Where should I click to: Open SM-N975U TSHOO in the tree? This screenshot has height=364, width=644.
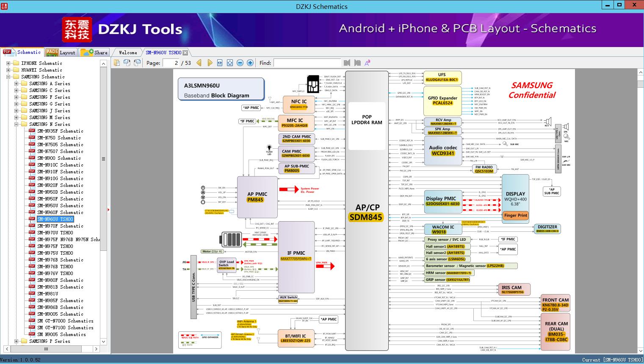tap(55, 253)
